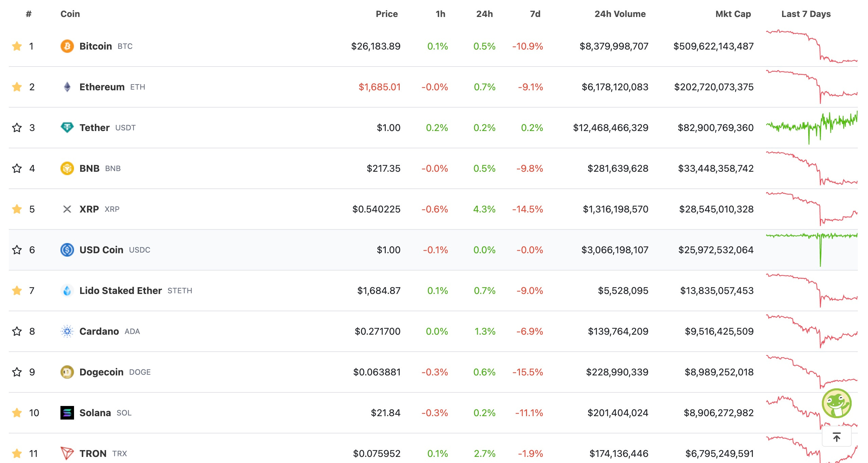
Task: Click TRON 24h change 2.7%
Action: (x=485, y=453)
